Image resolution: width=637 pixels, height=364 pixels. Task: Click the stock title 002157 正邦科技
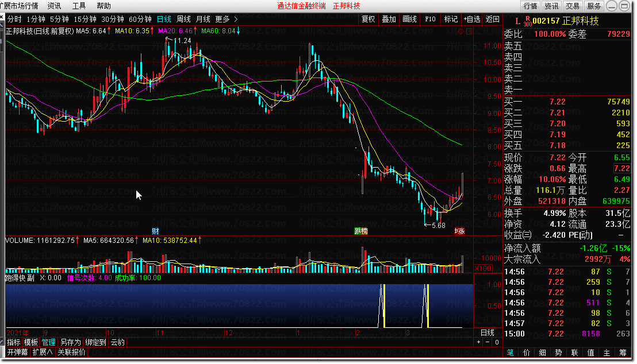(x=566, y=21)
